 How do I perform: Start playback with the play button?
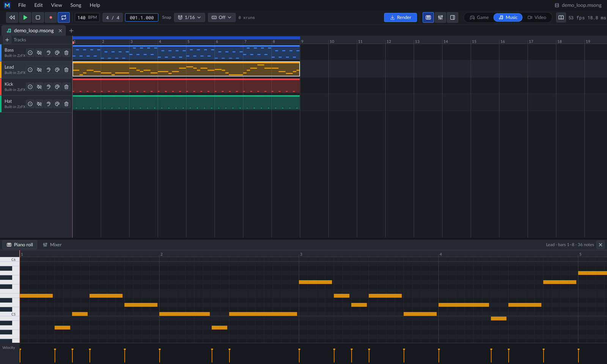click(x=25, y=17)
